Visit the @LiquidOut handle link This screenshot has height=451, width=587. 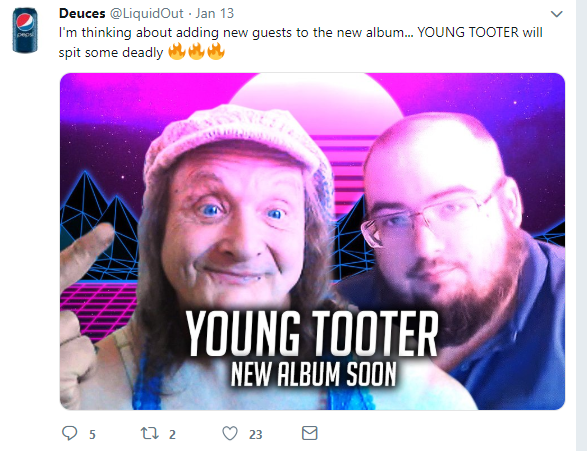click(146, 13)
